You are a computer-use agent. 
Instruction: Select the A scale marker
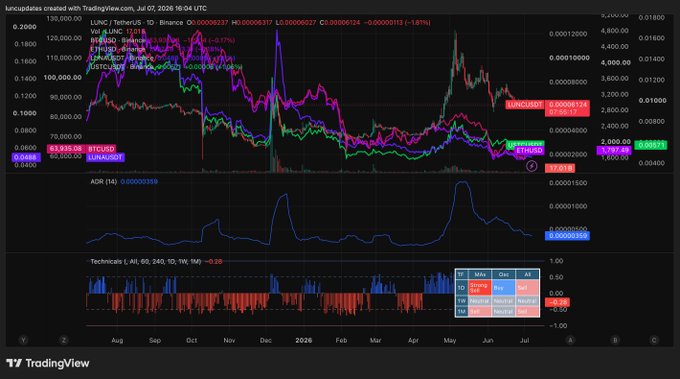click(x=570, y=340)
